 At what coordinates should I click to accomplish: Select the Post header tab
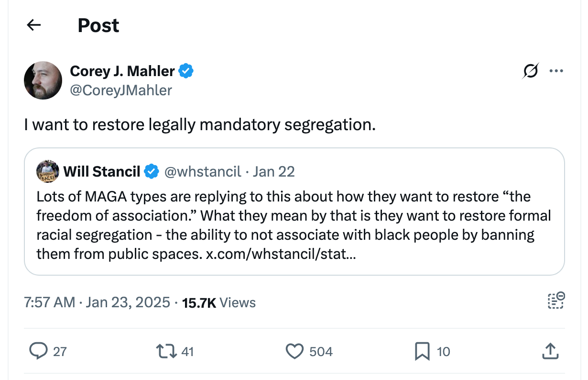[98, 25]
